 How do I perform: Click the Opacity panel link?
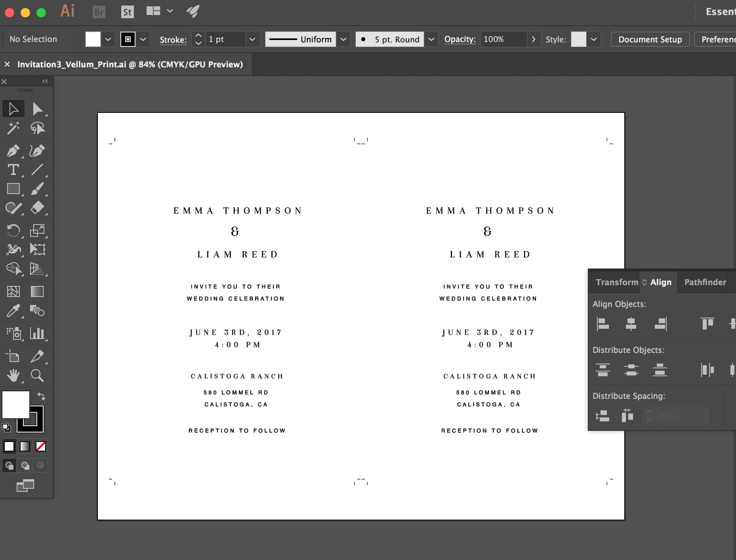460,39
